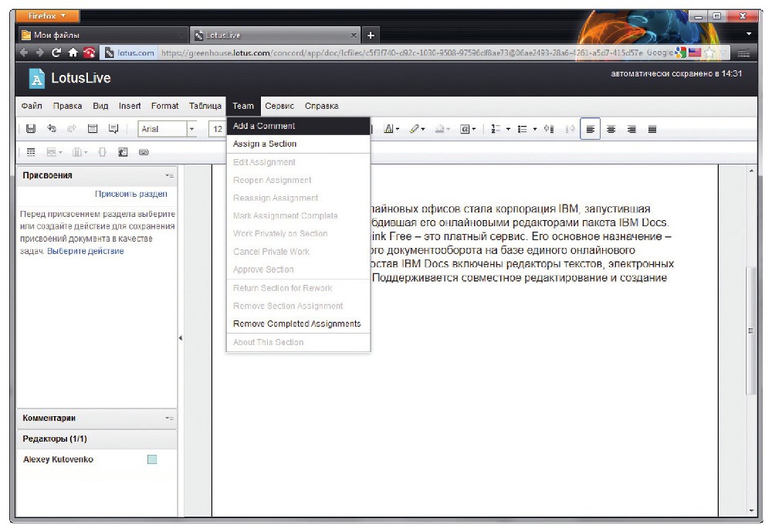Expand the Комментарии panel options menu
Viewport: 772px width, 532px height.
[169, 418]
